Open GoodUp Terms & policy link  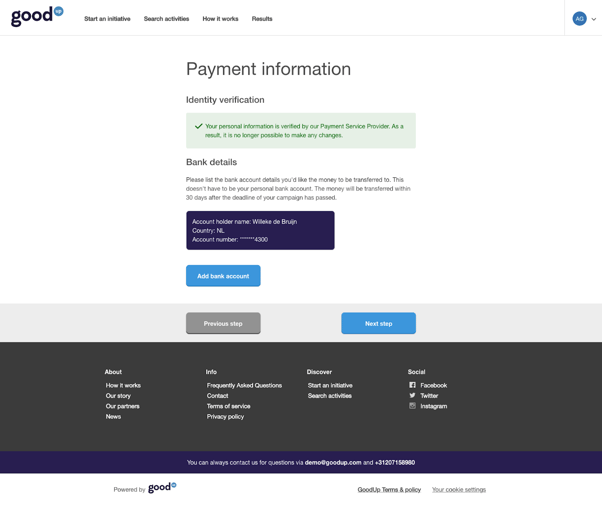coord(389,490)
